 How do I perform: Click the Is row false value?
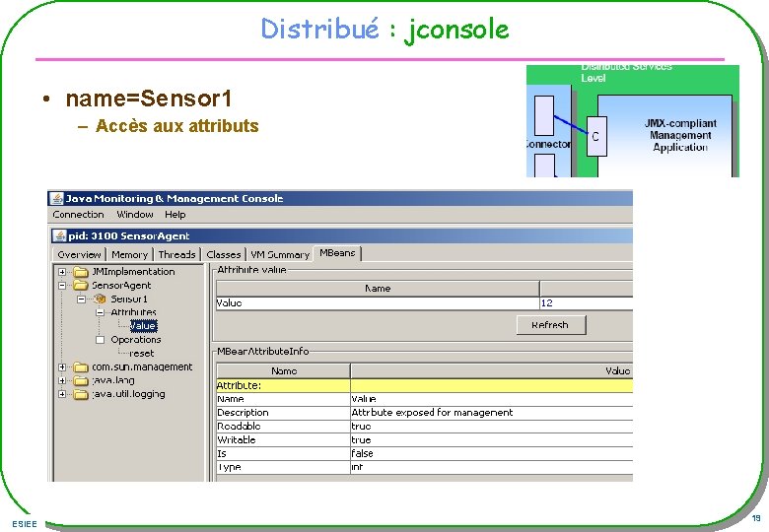(363, 453)
